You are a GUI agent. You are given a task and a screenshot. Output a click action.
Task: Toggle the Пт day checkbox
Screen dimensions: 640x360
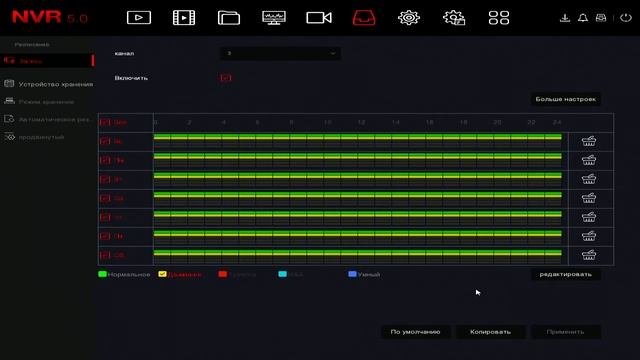click(105, 236)
